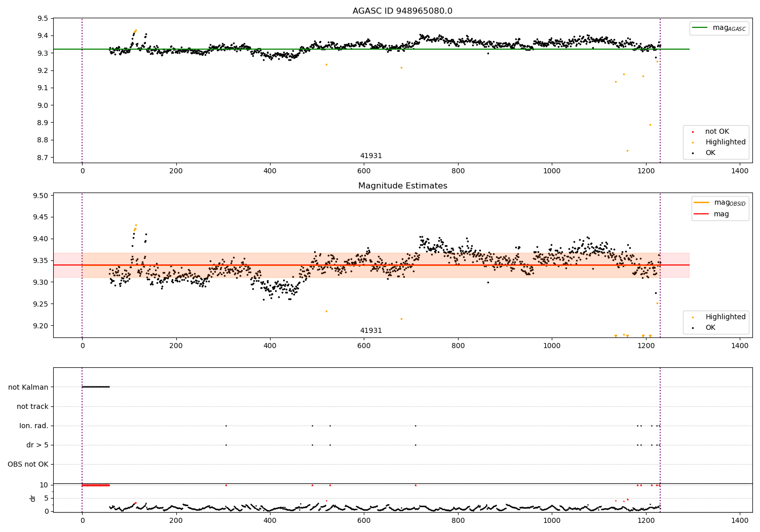Click the 8.9 y-axis tick label
The width and height of the screenshot is (760, 532).
pyautogui.click(x=44, y=123)
